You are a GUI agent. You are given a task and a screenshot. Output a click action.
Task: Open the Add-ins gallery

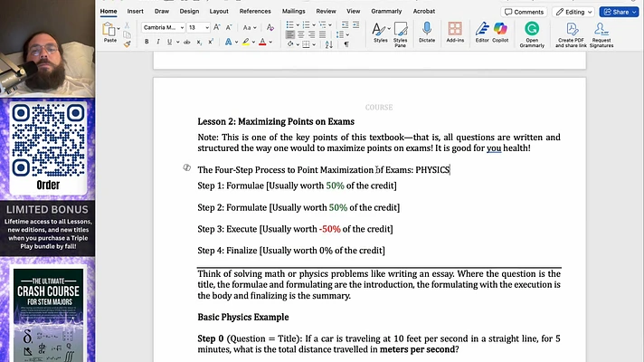tap(455, 32)
